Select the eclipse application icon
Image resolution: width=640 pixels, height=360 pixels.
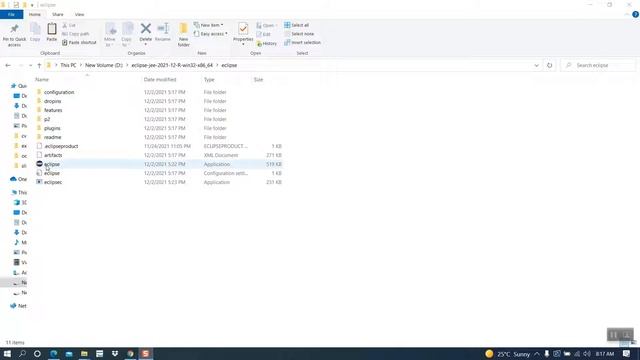(x=39, y=164)
